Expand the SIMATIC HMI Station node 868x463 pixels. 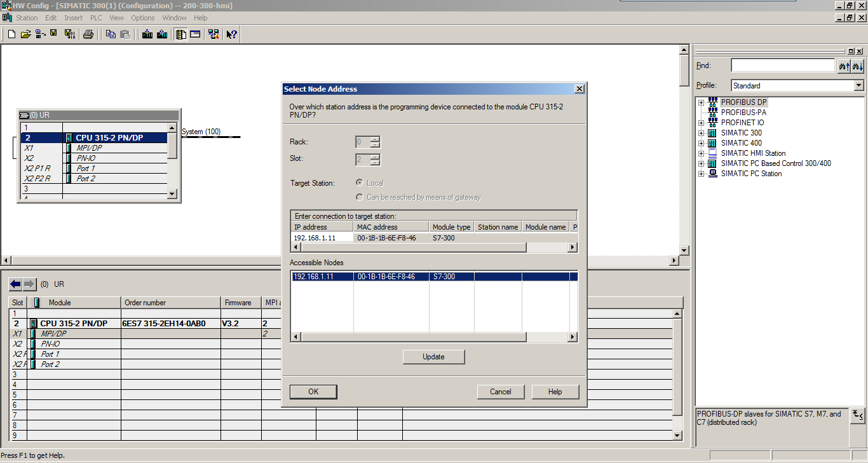(702, 153)
